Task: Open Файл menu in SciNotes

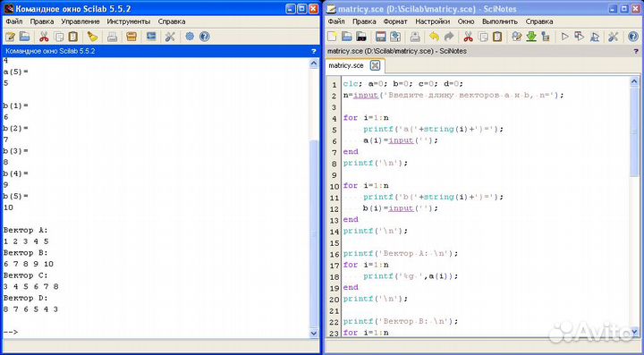Action: [336, 21]
